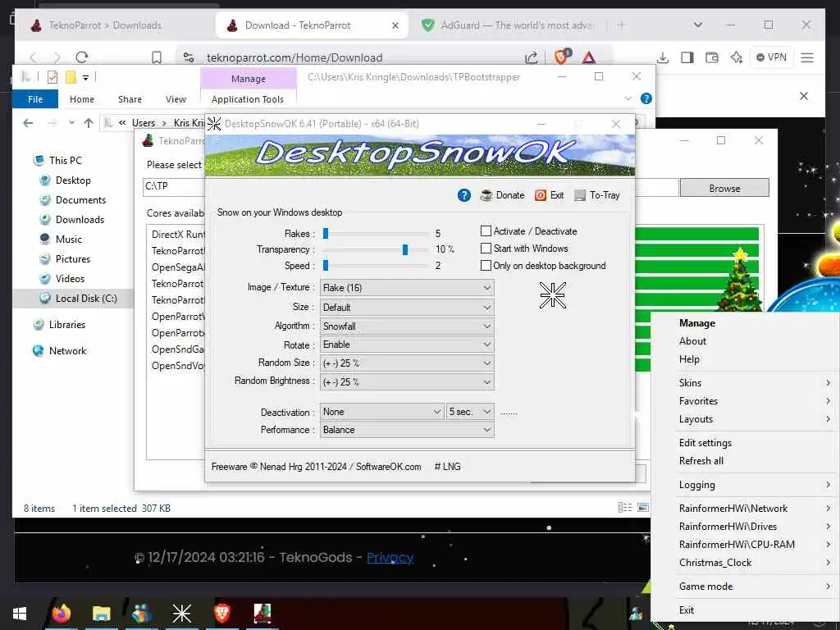Image resolution: width=840 pixels, height=630 pixels.
Task: Click the Brave Rewards triangle icon
Action: tap(589, 57)
